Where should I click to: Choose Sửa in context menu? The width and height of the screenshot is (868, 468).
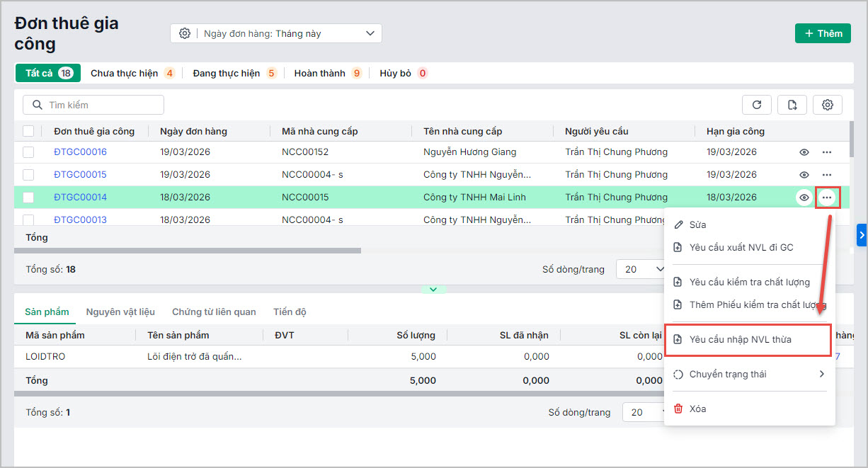point(749,224)
